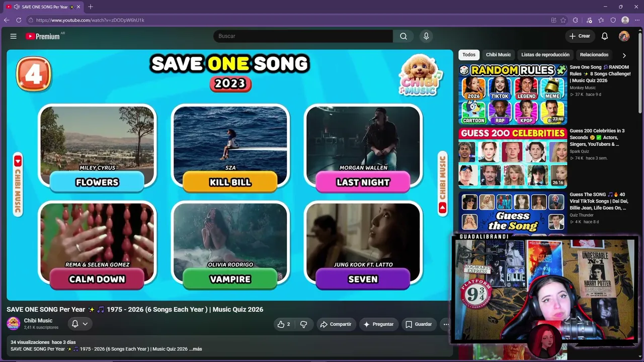This screenshot has height=362, width=644.
Task: Click the Monkey Music channel name
Action: point(583,88)
